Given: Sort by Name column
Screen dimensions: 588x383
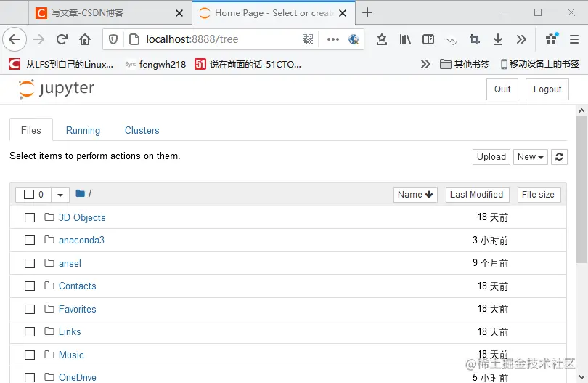Looking at the screenshot, I should tap(415, 195).
